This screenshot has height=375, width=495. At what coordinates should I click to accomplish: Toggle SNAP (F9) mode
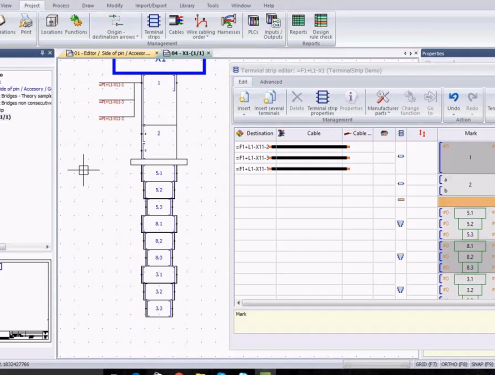482,364
